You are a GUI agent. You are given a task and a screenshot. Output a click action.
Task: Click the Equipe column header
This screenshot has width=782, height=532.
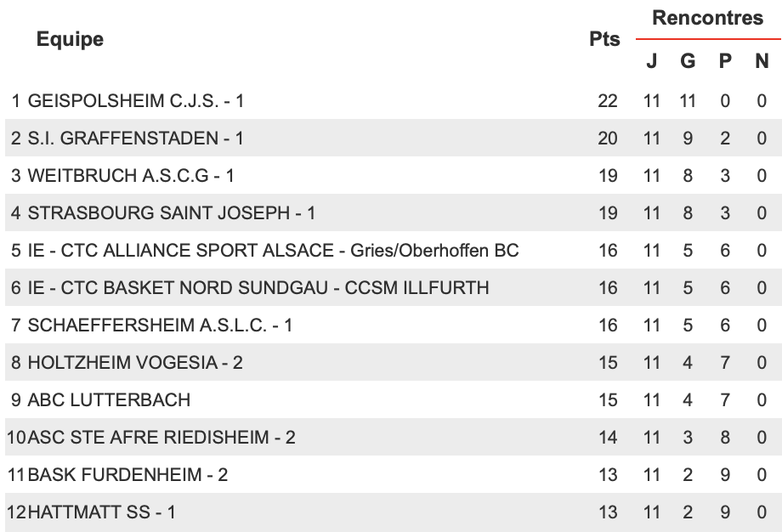[70, 39]
